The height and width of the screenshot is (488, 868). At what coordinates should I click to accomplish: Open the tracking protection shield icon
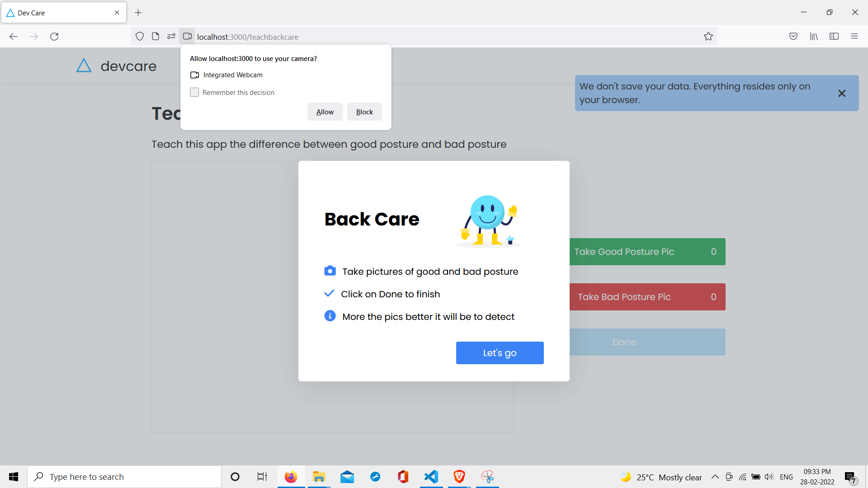tap(140, 37)
